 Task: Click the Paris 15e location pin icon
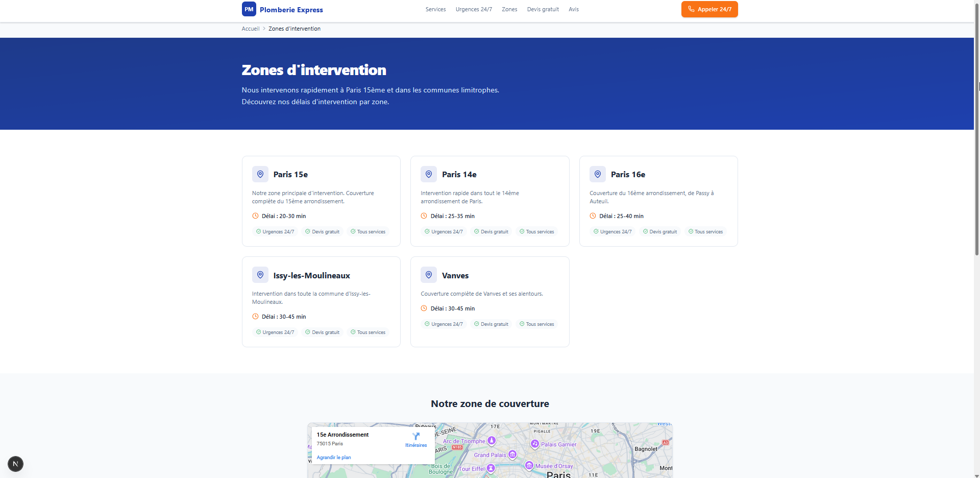click(260, 174)
